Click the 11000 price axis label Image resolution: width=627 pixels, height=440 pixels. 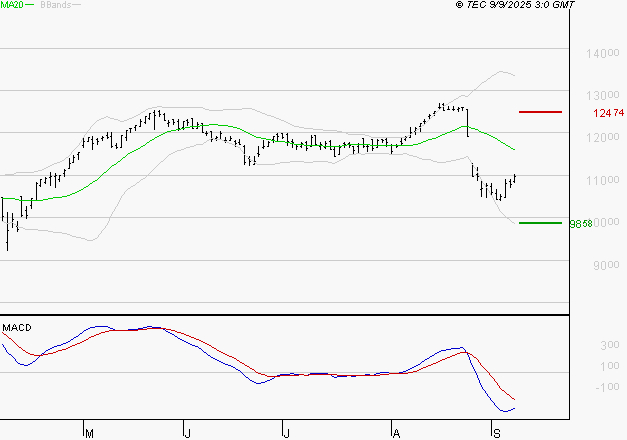tap(603, 180)
